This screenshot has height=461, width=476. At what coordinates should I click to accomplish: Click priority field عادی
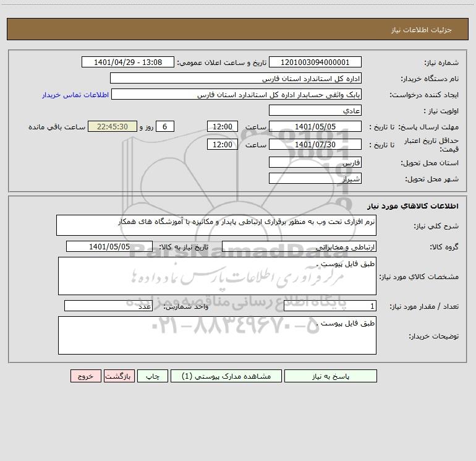click(315, 110)
